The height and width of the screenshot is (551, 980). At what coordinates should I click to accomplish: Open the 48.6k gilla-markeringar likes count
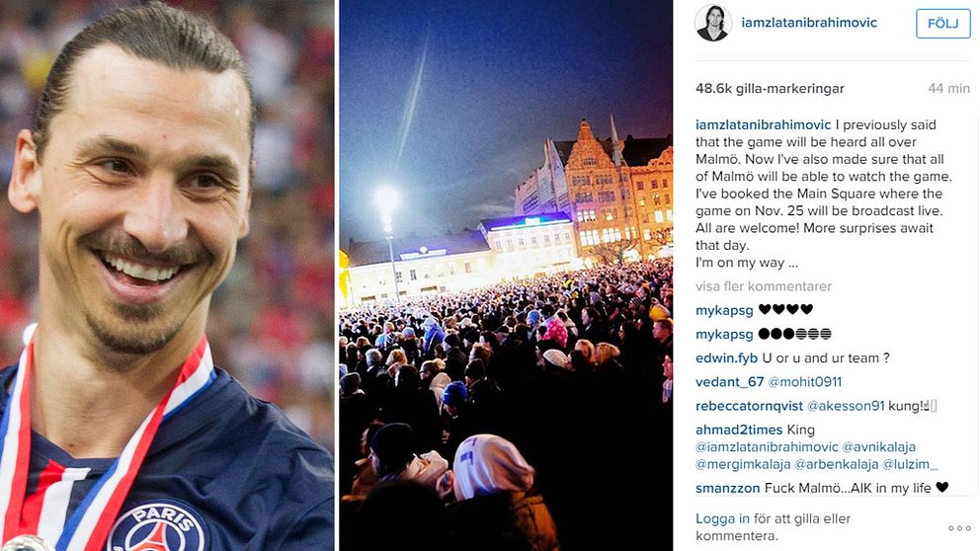pyautogui.click(x=770, y=89)
